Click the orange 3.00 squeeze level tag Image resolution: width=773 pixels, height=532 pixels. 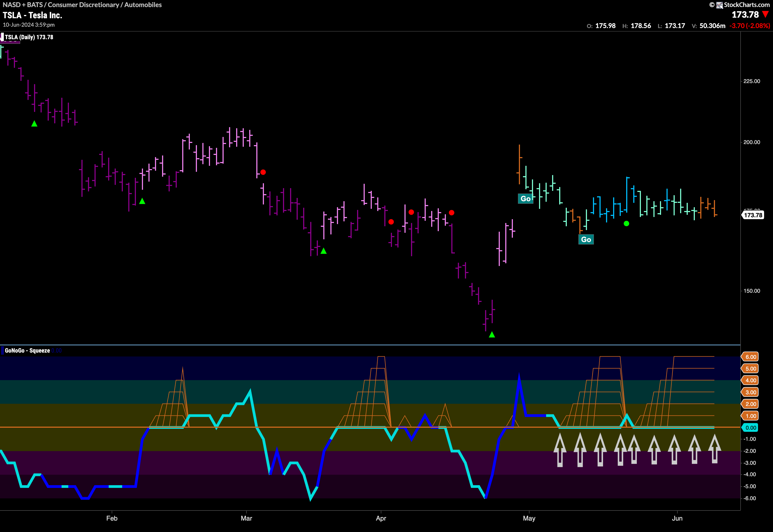pyautogui.click(x=750, y=392)
